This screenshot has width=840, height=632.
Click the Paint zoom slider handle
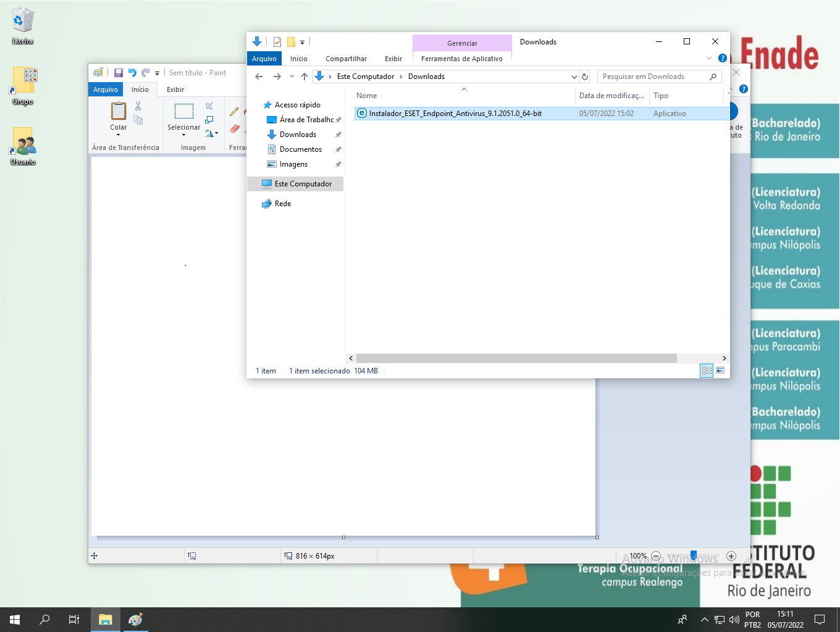pos(694,555)
